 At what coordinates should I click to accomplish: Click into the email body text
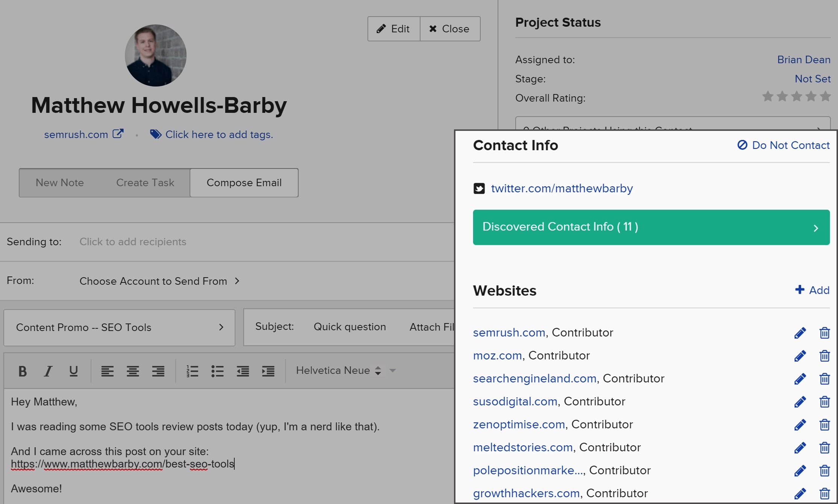(229, 446)
